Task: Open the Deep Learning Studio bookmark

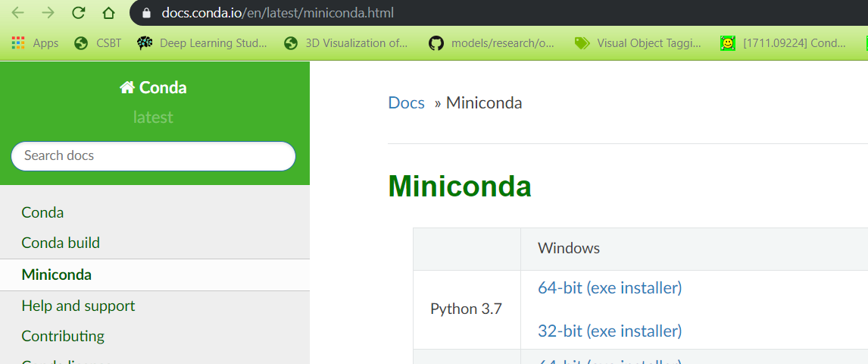Action: (202, 42)
